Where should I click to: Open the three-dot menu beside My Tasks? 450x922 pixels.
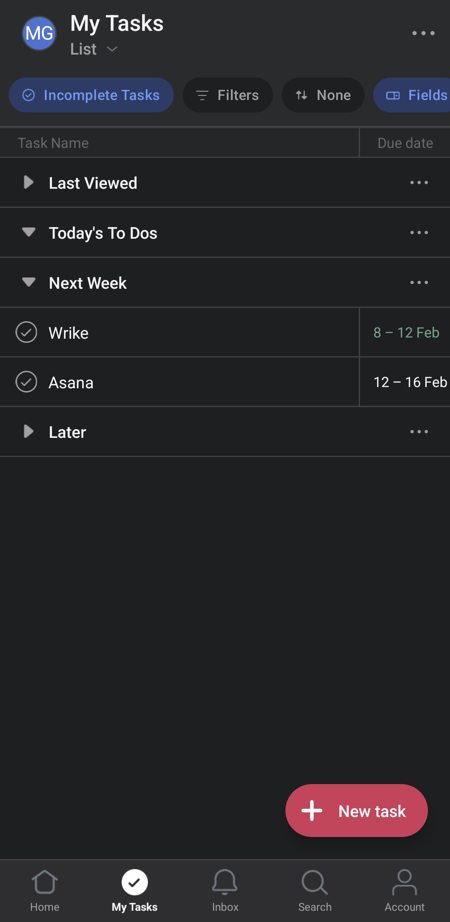pos(424,33)
